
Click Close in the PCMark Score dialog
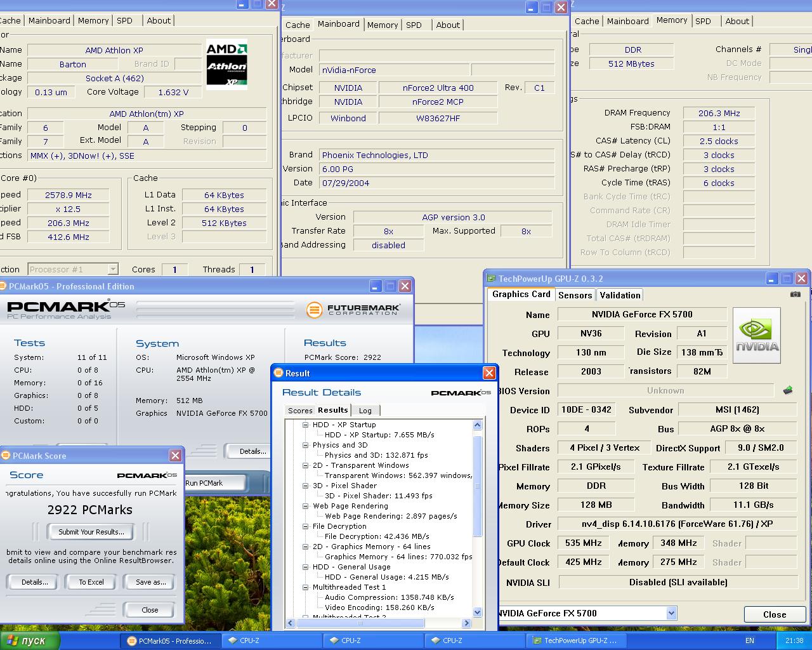[150, 609]
